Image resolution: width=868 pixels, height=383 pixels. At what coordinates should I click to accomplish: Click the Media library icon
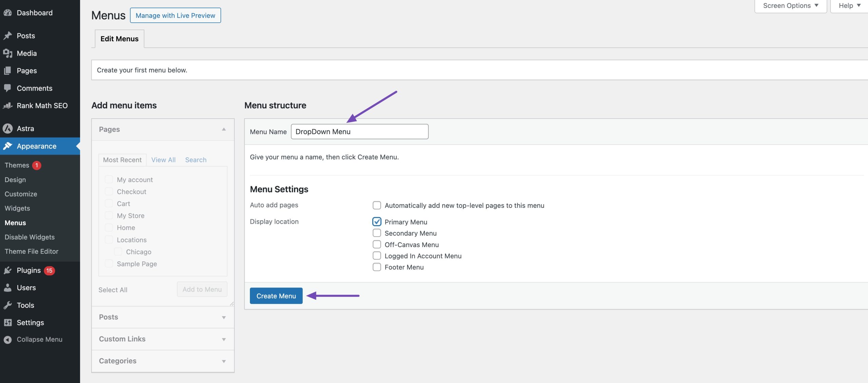pos(7,53)
